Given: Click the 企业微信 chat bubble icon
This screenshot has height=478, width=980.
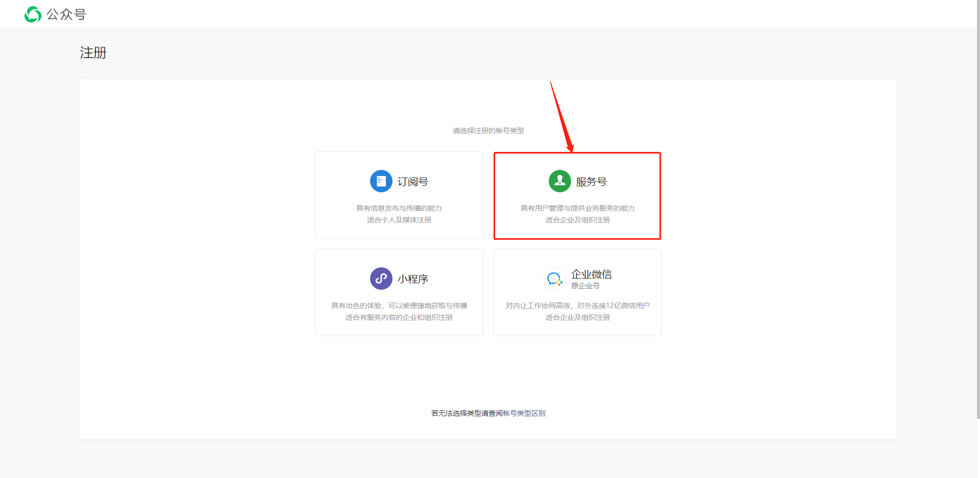Looking at the screenshot, I should 554,279.
